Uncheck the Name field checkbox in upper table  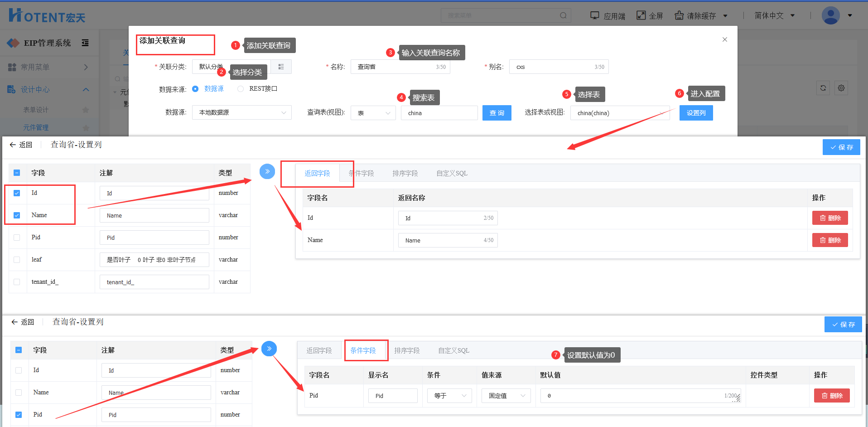(x=17, y=215)
